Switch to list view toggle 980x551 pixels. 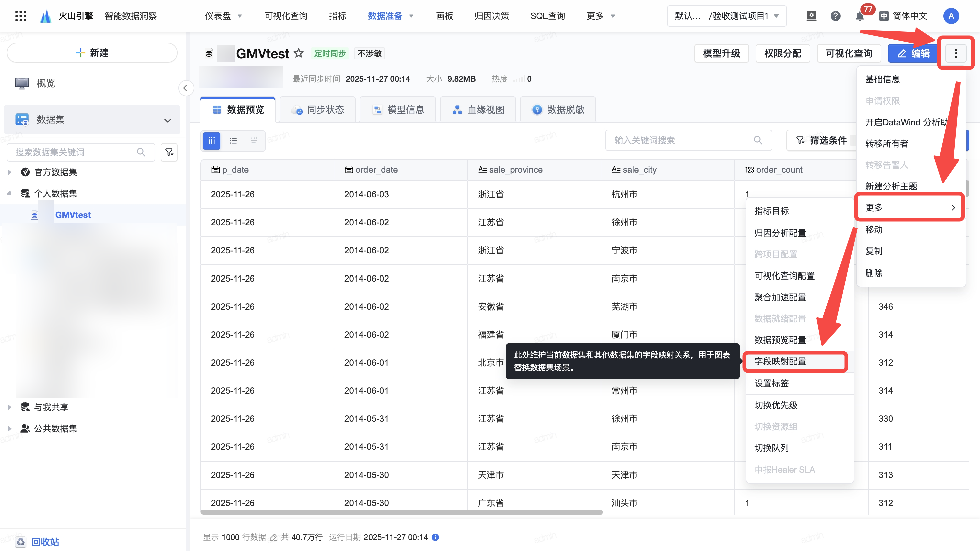point(233,140)
